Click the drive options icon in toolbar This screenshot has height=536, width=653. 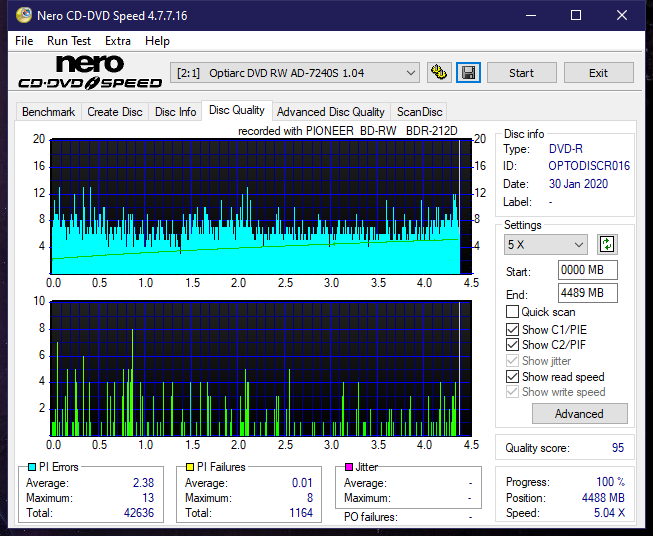pos(438,73)
